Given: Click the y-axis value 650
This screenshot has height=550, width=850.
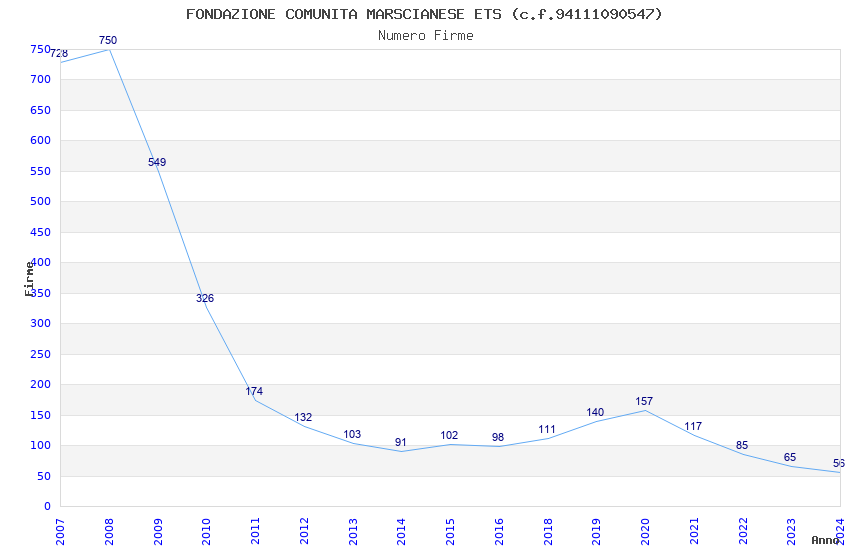Looking at the screenshot, I should click(x=41, y=110).
